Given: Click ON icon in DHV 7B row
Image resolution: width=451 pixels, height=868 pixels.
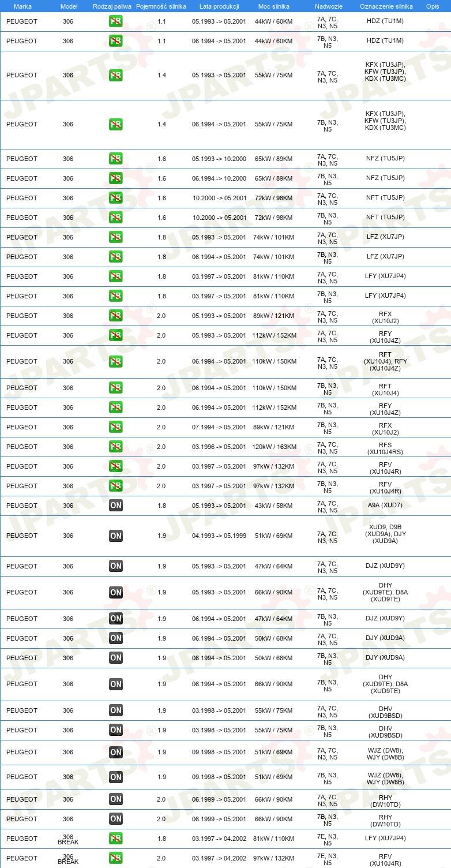Looking at the screenshot, I should (116, 730).
